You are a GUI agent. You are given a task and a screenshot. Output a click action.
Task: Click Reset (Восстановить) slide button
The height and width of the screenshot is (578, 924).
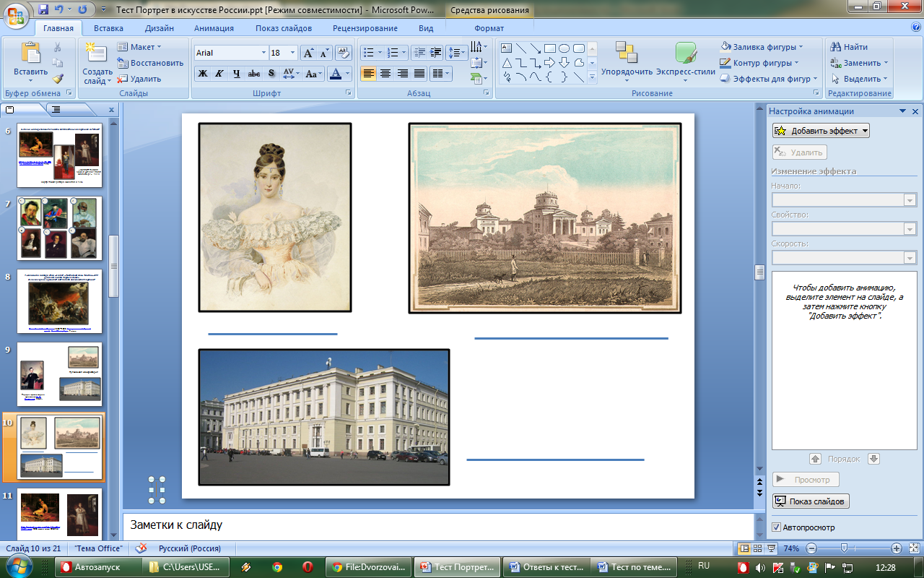point(150,63)
